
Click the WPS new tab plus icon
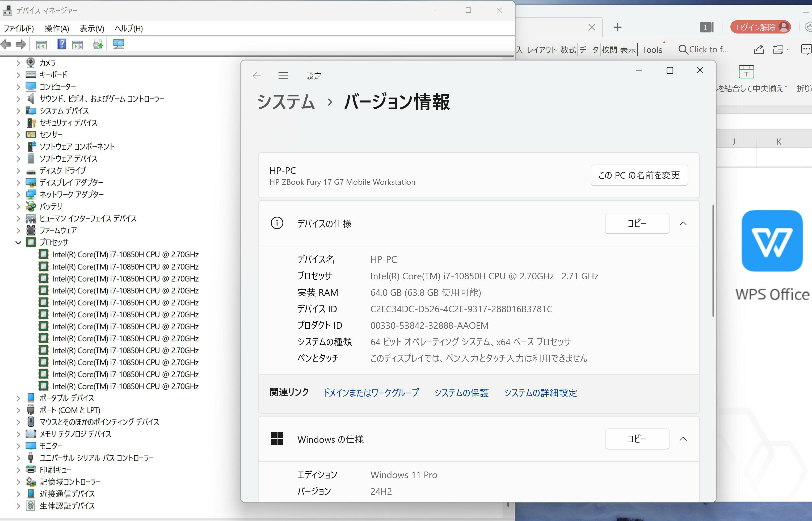[x=617, y=27]
